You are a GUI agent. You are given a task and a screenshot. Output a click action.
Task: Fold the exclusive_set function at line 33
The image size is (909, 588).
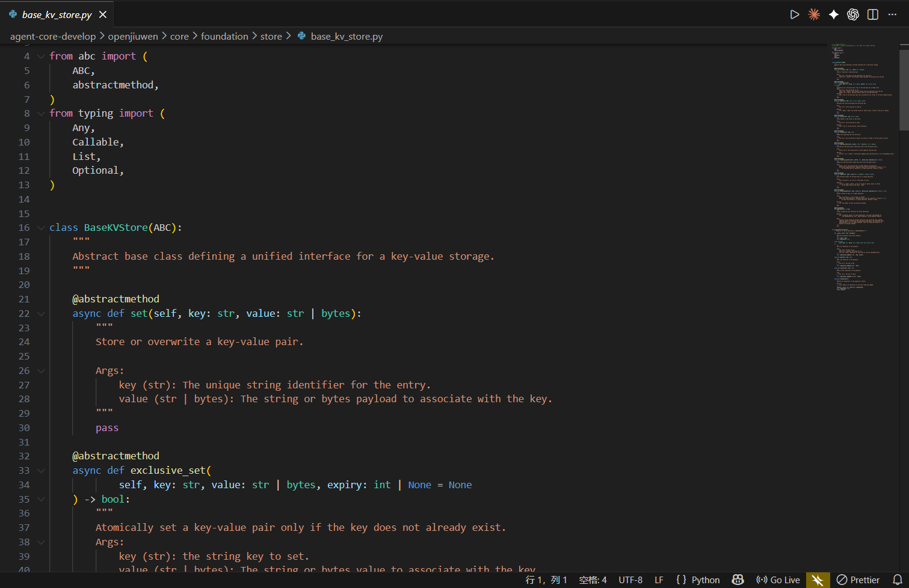tap(41, 471)
